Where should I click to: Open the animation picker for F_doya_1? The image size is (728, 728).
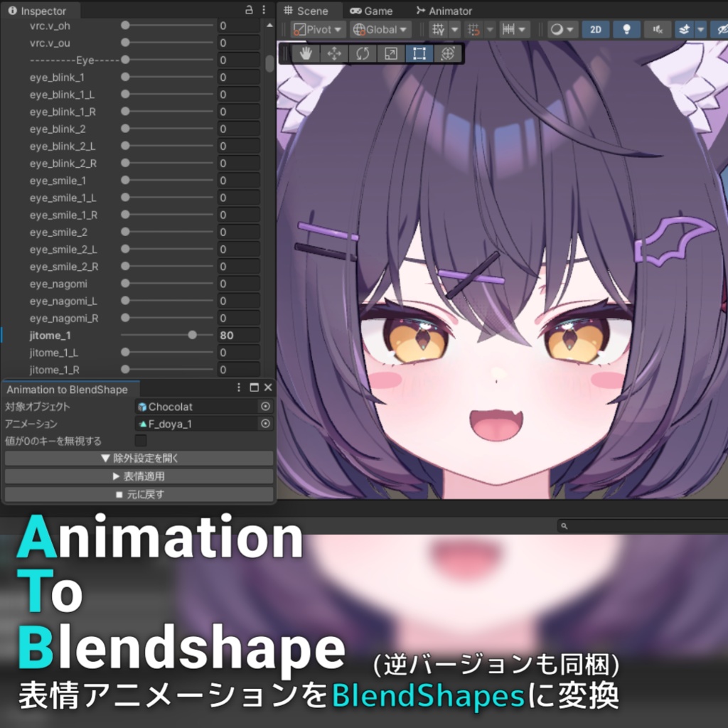click(264, 423)
